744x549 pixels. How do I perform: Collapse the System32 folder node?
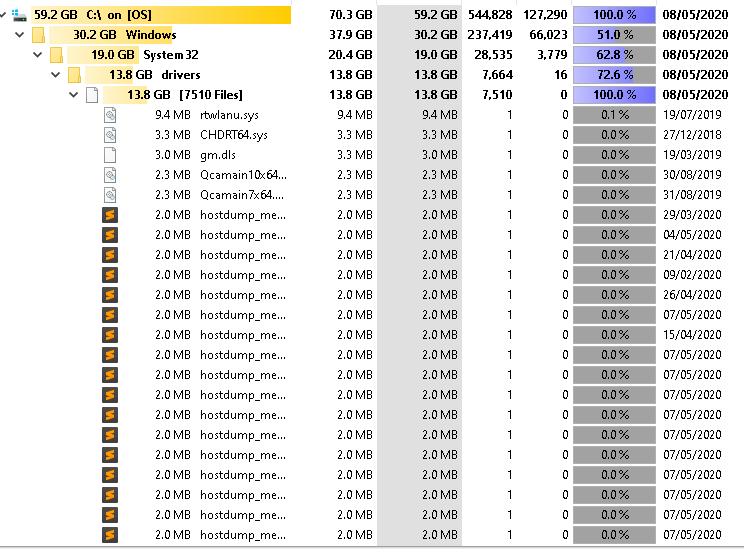(37, 55)
